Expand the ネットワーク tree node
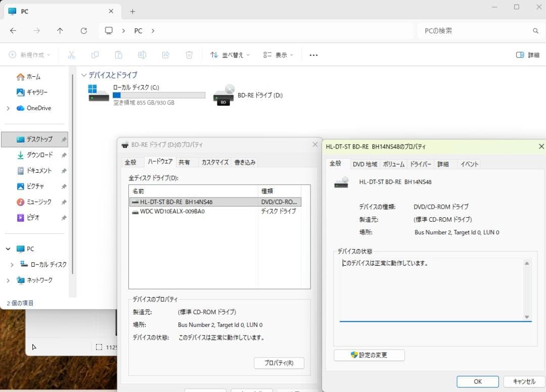This screenshot has height=392, width=546. 9,280
